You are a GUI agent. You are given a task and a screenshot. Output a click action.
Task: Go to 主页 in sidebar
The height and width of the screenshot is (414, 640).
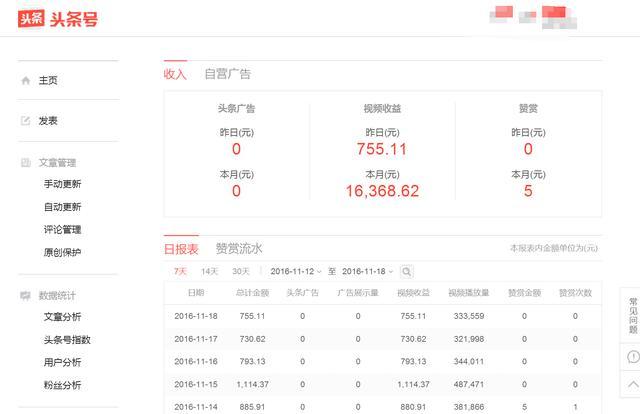(48, 80)
